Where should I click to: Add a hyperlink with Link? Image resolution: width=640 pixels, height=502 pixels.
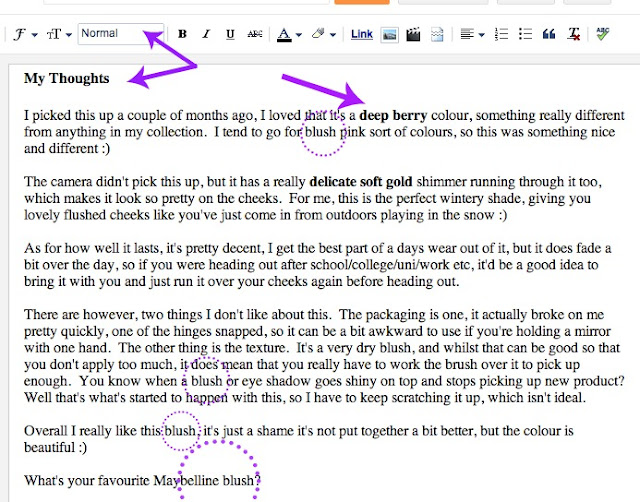tap(362, 34)
